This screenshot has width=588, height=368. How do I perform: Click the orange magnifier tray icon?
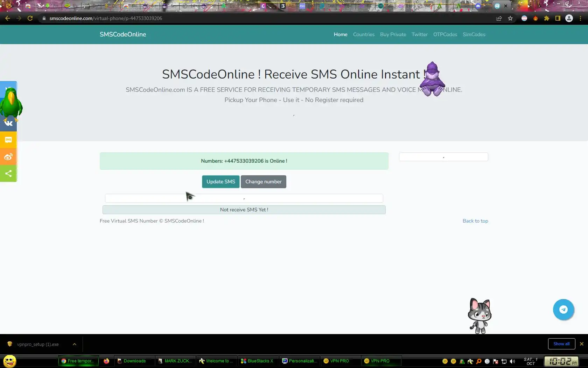(479, 361)
